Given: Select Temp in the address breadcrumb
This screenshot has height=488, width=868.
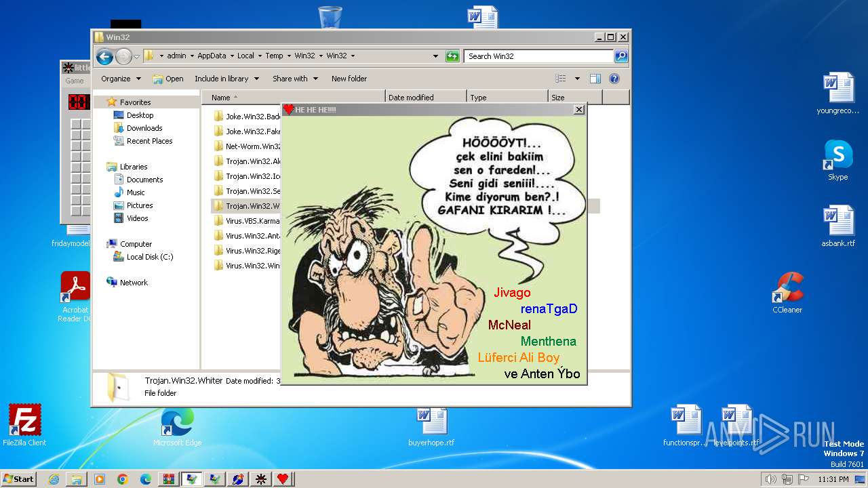Looking at the screenshot, I should [274, 56].
